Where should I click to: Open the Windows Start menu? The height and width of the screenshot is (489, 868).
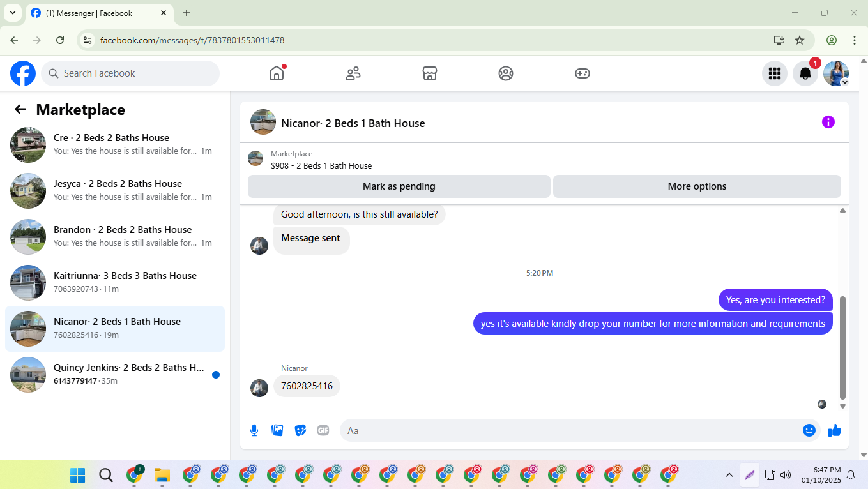click(x=77, y=475)
